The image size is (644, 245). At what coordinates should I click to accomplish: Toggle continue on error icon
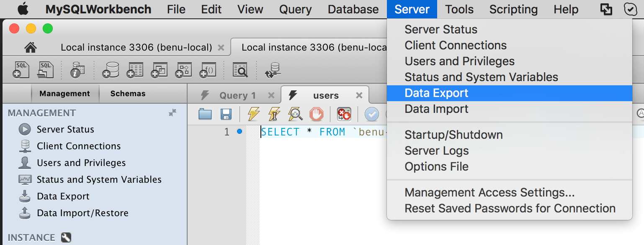click(344, 114)
